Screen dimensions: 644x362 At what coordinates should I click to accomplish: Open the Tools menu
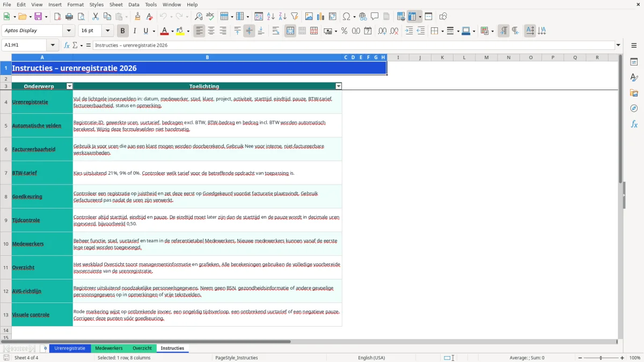coord(151,4)
